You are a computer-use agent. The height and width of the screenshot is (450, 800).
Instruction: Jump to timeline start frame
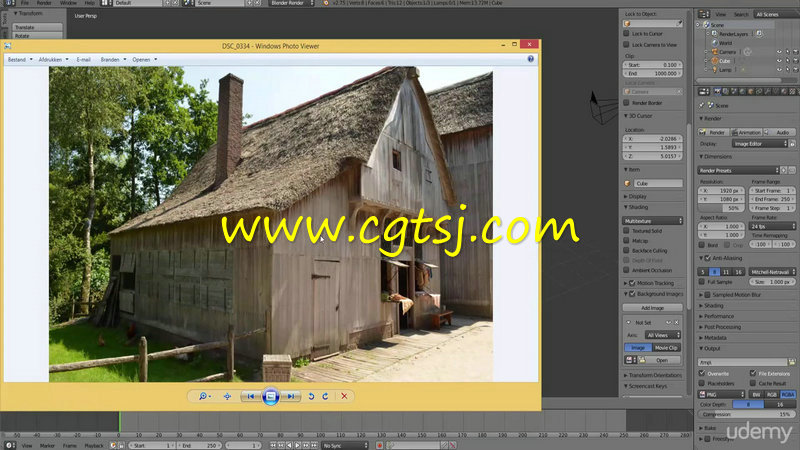click(x=273, y=445)
